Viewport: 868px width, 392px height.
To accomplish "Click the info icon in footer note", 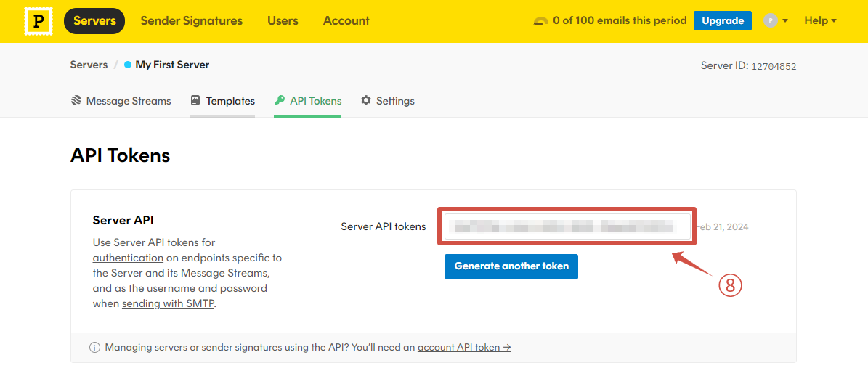I will tap(94, 348).
